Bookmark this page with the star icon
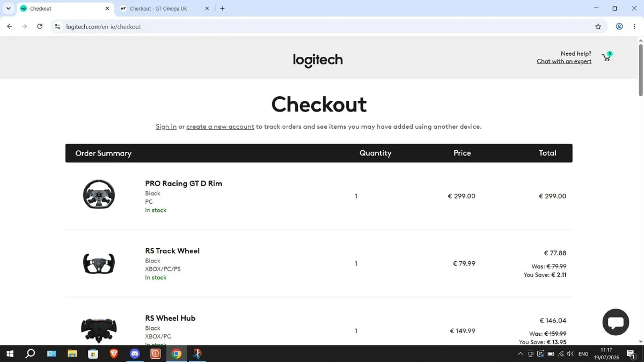This screenshot has width=644, height=362. pyautogui.click(x=598, y=26)
